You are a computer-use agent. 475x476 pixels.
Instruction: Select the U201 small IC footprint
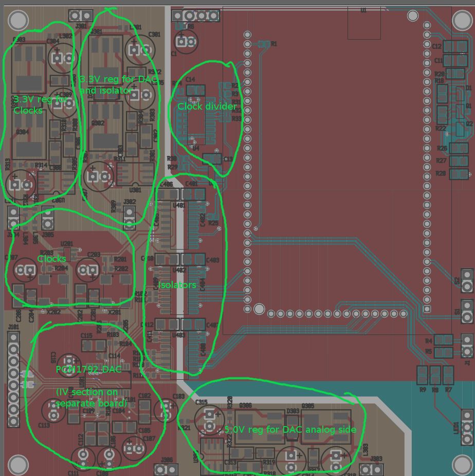coord(67,254)
